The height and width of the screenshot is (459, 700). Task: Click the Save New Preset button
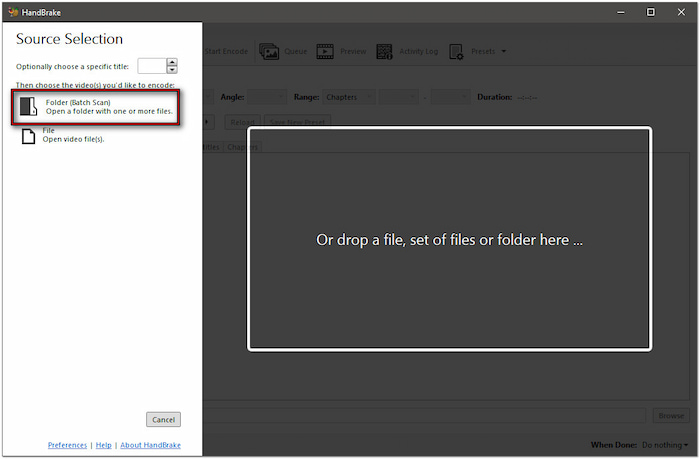point(297,122)
